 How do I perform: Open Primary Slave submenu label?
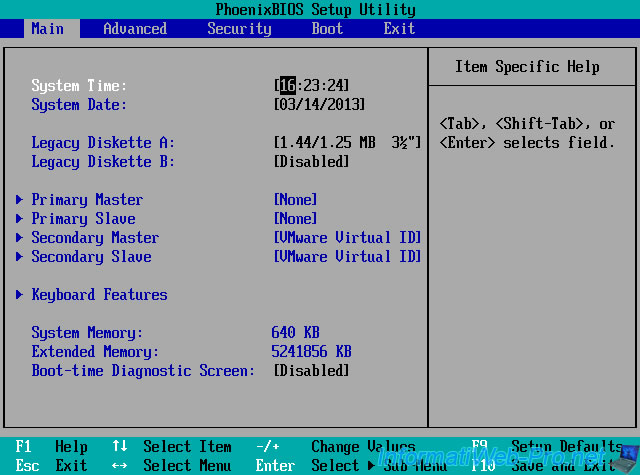[x=83, y=218]
